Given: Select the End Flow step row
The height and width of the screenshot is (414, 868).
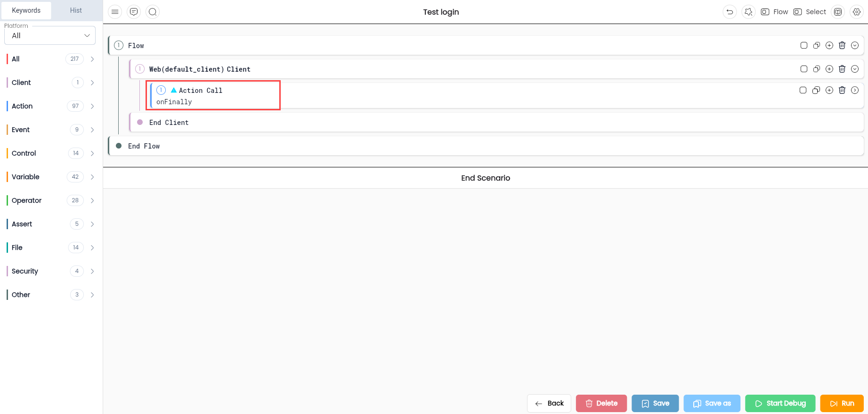Looking at the screenshot, I should pyautogui.click(x=486, y=146).
